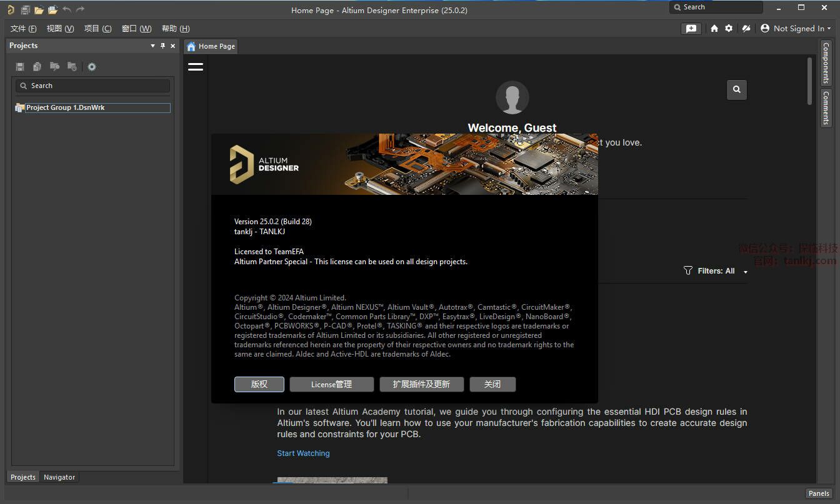Screen dimensions: 840x504
Task: Switch to the Home Page document tab
Action: coord(211,46)
